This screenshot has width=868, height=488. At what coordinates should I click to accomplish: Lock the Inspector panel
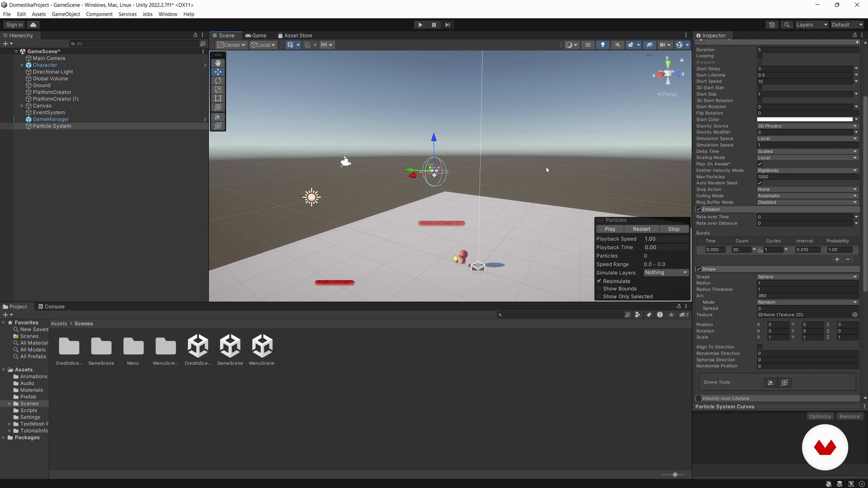[854, 35]
